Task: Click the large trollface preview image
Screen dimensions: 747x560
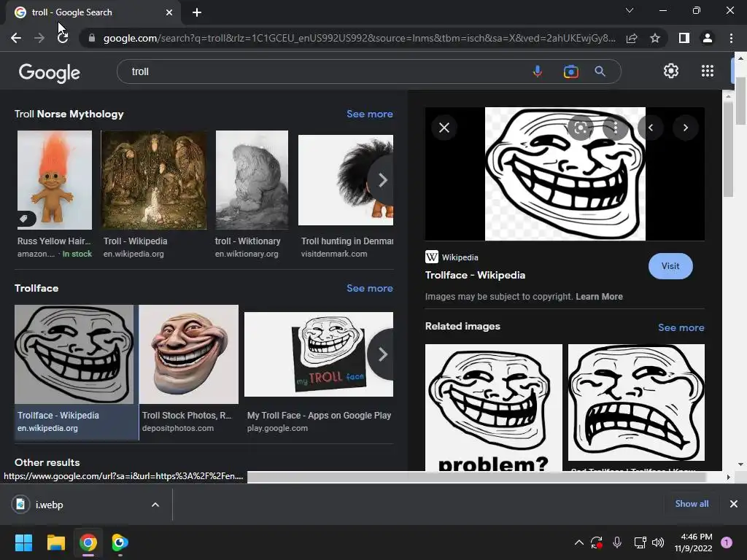Action: 565,174
